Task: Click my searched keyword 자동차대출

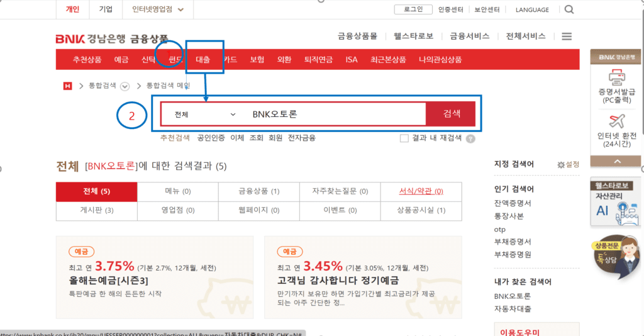Action: click(x=513, y=309)
